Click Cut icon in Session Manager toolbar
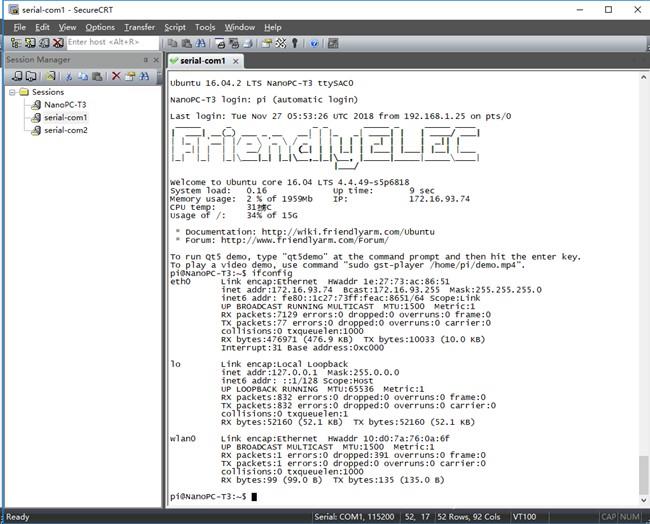650x524 pixels. pyautogui.click(x=69, y=76)
